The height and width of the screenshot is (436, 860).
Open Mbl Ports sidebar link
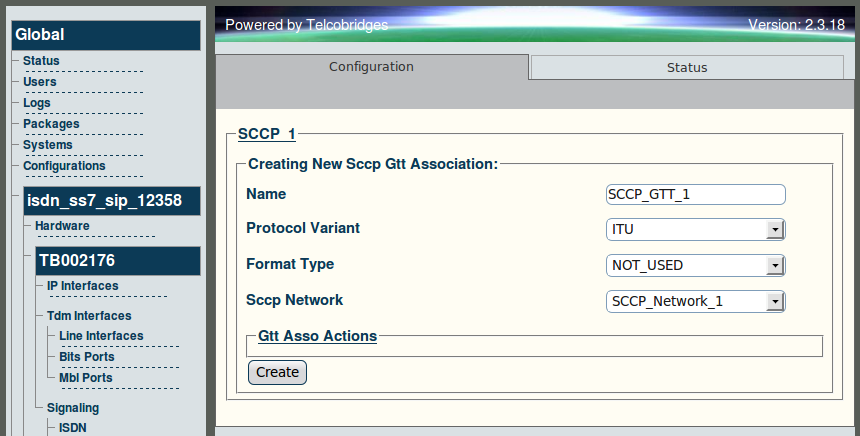[86, 378]
